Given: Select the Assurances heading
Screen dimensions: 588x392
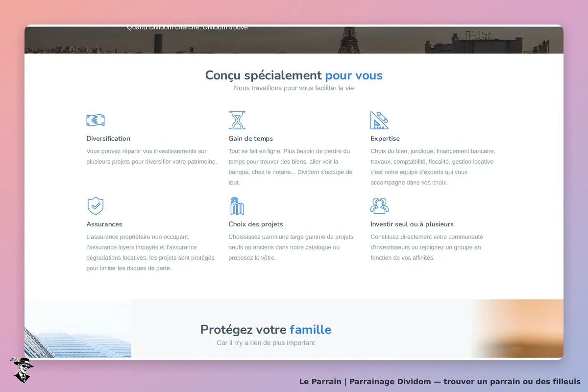Looking at the screenshot, I should 104,224.
